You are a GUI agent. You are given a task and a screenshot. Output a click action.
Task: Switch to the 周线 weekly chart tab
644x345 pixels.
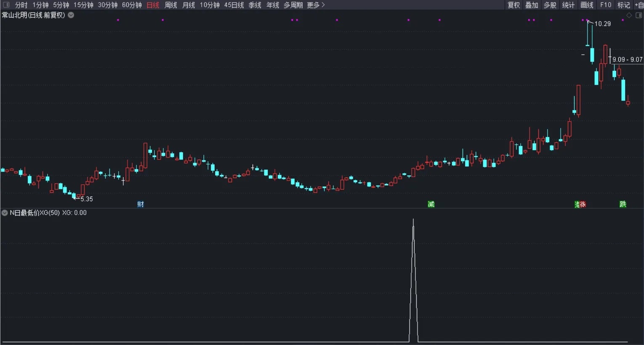click(x=170, y=5)
